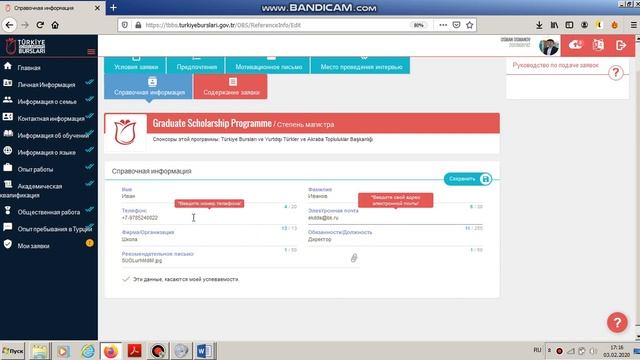Screen dimensions: 640x360
Task: Open Internet Explorer from the taskbar
Action: [x=87, y=351]
